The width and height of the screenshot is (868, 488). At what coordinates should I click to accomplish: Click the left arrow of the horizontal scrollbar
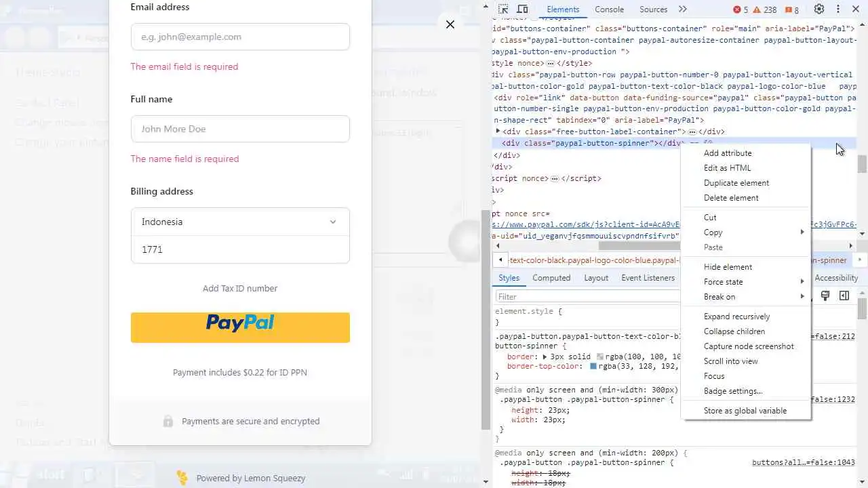click(498, 246)
